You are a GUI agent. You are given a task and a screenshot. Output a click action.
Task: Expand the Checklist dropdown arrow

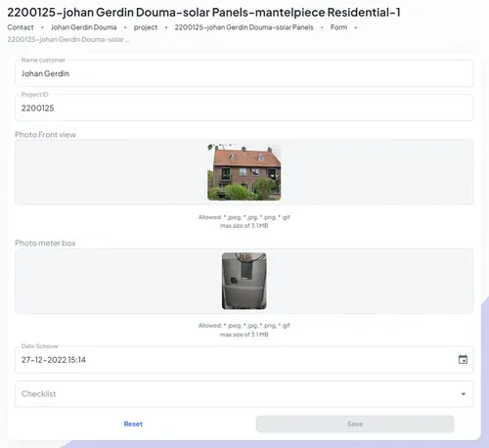(x=464, y=394)
